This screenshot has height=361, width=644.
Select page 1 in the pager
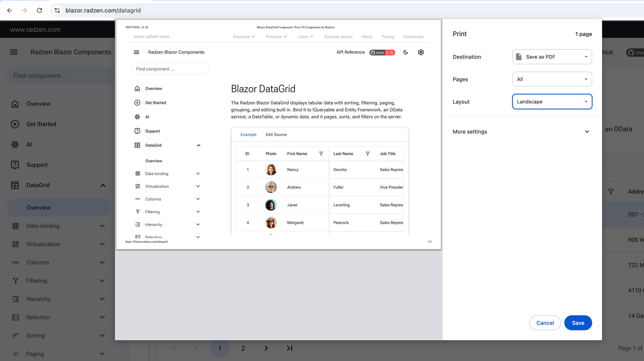tap(220, 348)
